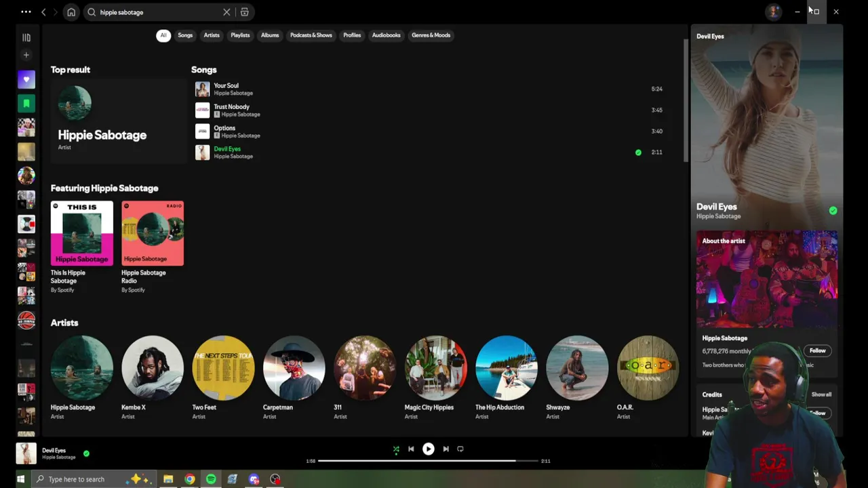The width and height of the screenshot is (868, 488).
Task: Open the three-dots app menu
Action: [26, 12]
